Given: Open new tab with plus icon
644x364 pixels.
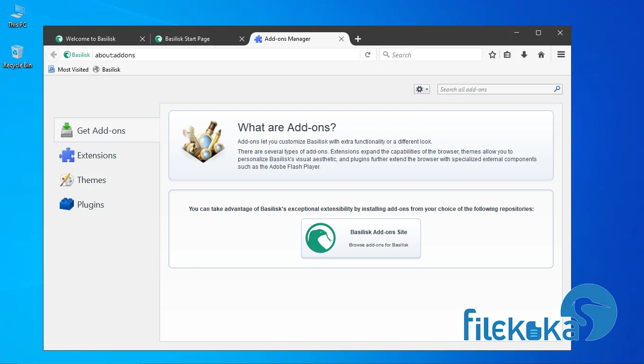Looking at the screenshot, I should [358, 39].
